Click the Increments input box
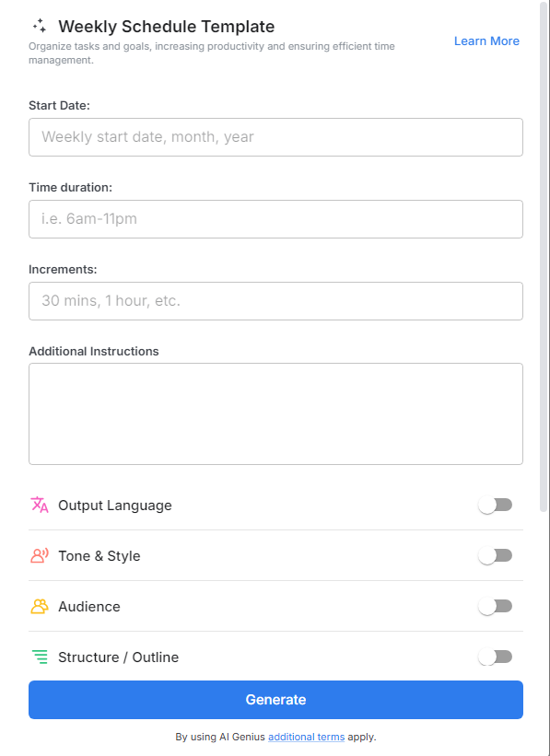The height and width of the screenshot is (756, 550). pos(275,300)
